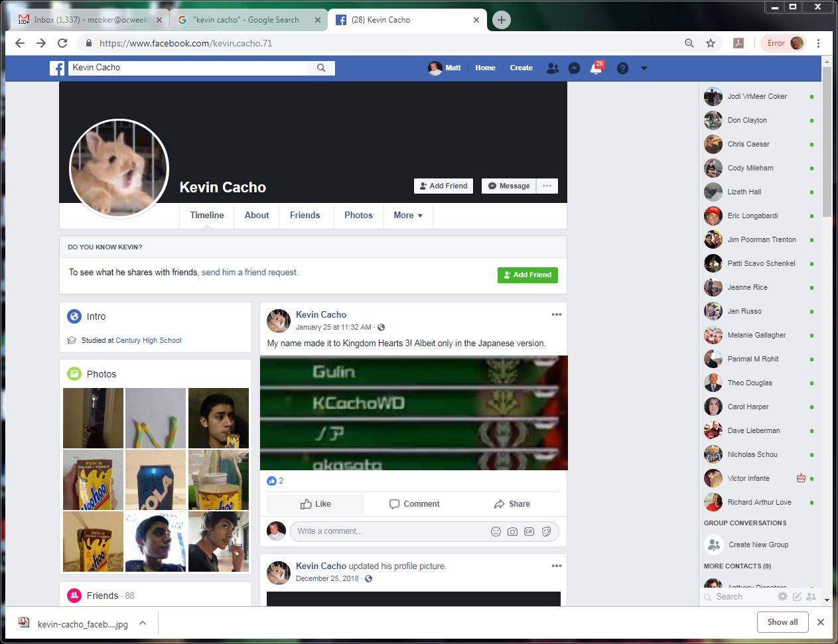
Task: Open download options chevron for kevin-cacho file
Action: click(x=142, y=623)
